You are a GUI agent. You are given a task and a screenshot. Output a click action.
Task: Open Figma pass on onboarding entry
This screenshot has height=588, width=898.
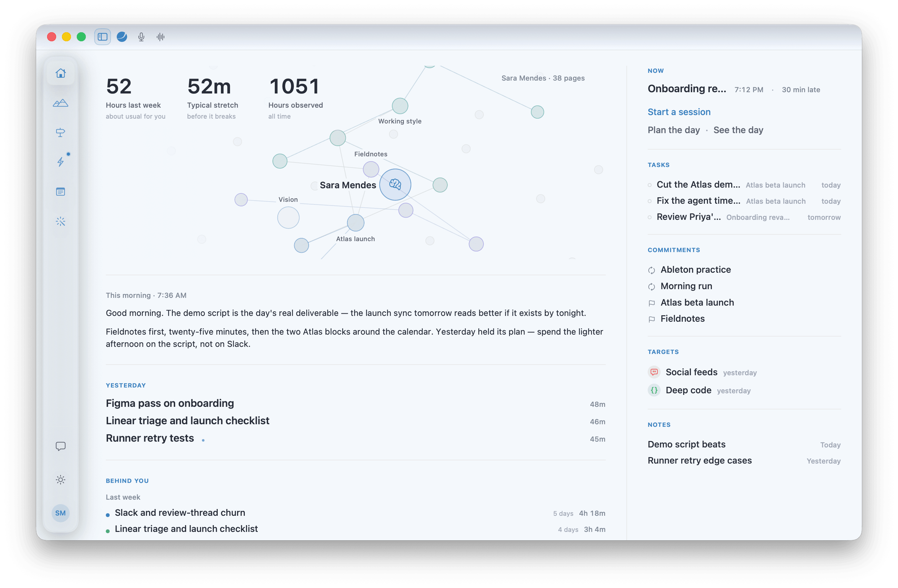coord(355,403)
